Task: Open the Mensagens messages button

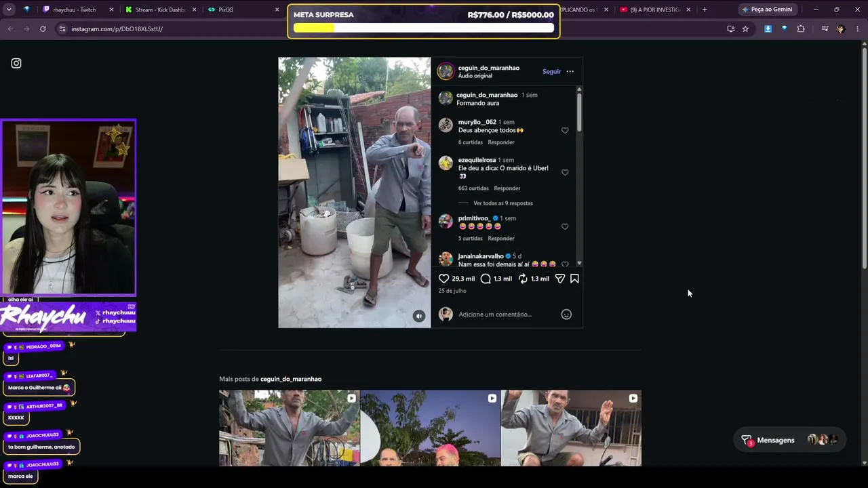Action: tap(791, 440)
